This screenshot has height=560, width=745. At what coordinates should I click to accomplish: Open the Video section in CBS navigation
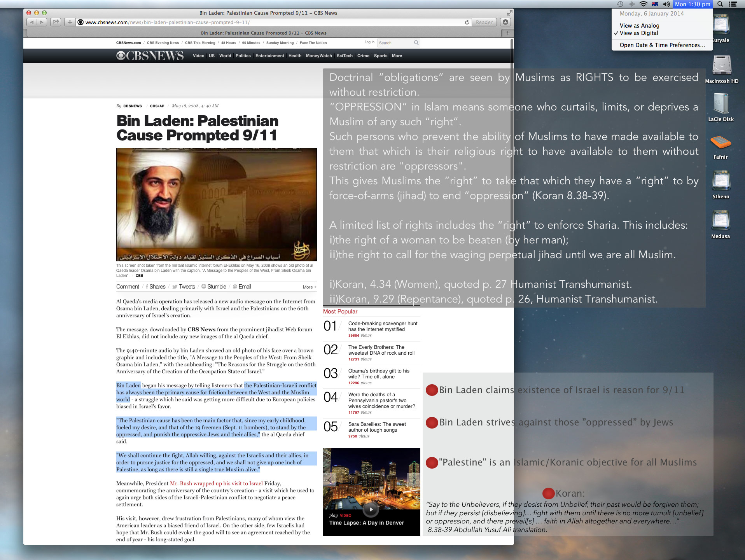pyautogui.click(x=198, y=56)
